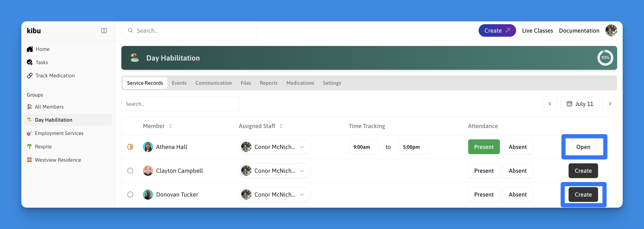
Task: Click the Home house icon
Action: click(30, 49)
